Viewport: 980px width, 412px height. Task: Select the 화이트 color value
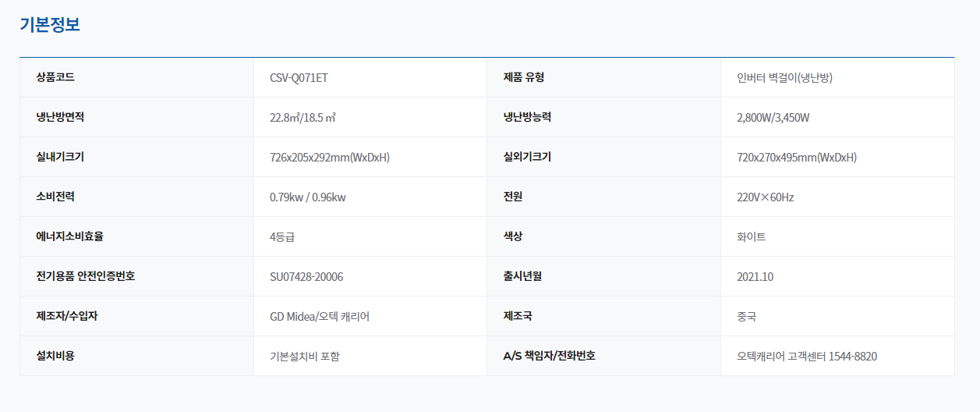point(751,237)
